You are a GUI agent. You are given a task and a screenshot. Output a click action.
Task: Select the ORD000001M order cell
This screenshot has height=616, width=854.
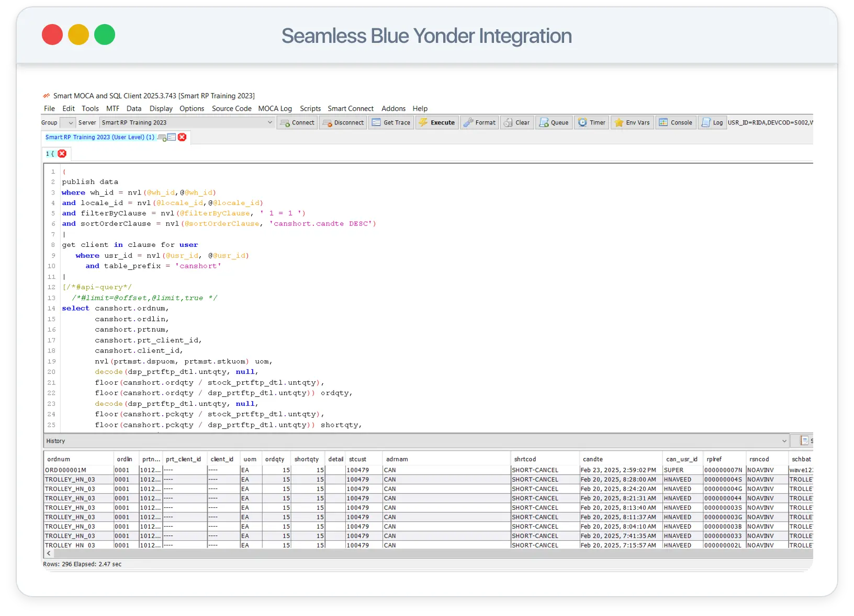tap(78, 470)
